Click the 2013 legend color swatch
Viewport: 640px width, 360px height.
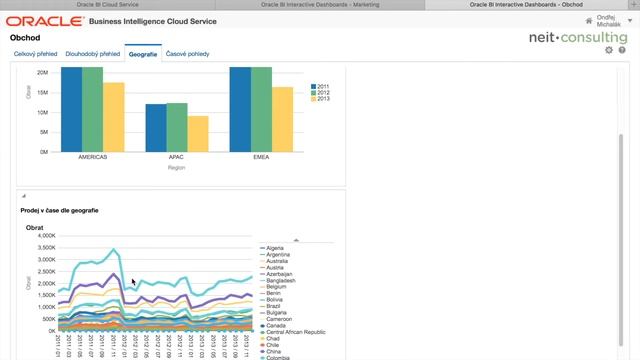tap(313, 99)
